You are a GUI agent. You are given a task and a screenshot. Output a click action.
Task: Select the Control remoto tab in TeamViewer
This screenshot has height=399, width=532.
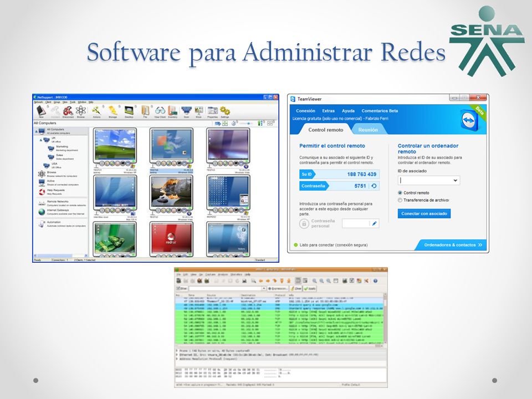coord(326,130)
